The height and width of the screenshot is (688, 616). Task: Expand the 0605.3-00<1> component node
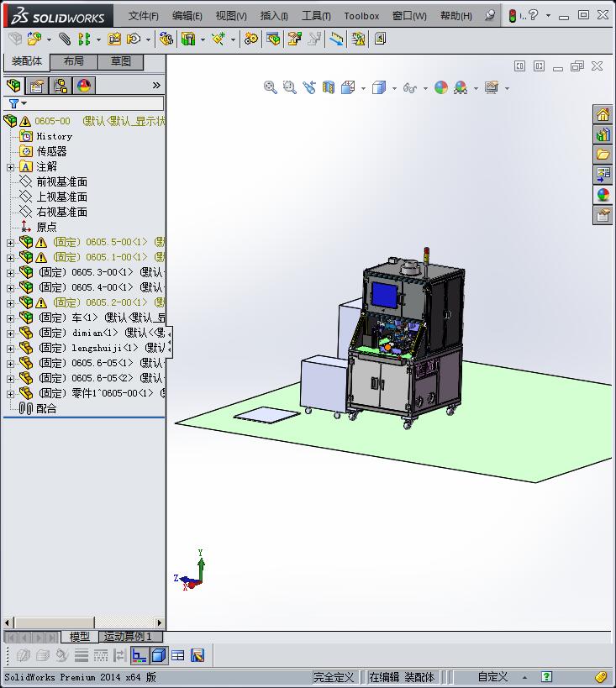click(11, 273)
